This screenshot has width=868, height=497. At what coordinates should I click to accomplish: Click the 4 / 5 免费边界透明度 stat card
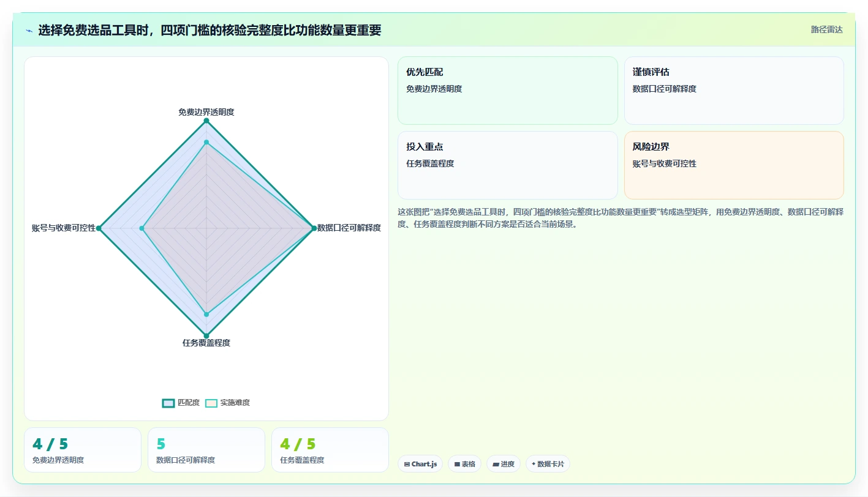[83, 450]
